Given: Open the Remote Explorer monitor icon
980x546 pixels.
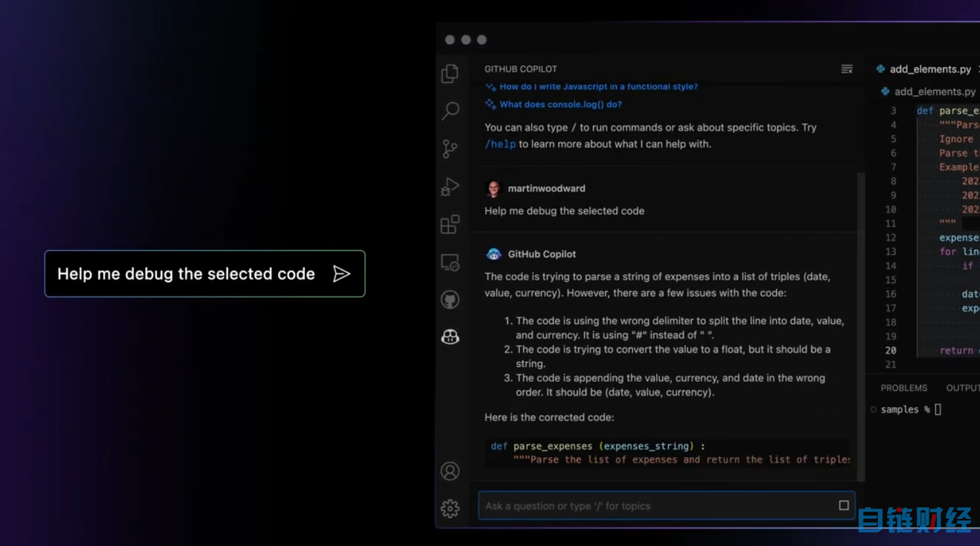Looking at the screenshot, I should click(x=450, y=262).
